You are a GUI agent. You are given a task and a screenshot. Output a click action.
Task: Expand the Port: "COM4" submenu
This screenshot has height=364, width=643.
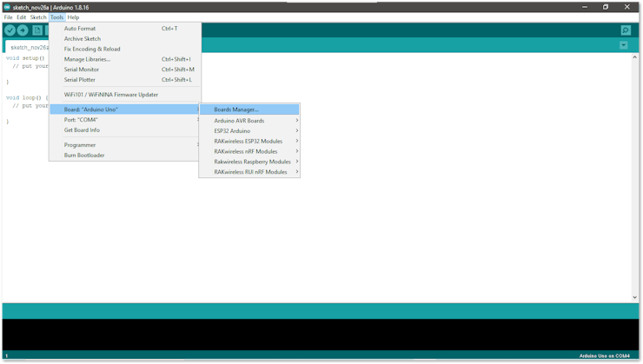pos(125,120)
